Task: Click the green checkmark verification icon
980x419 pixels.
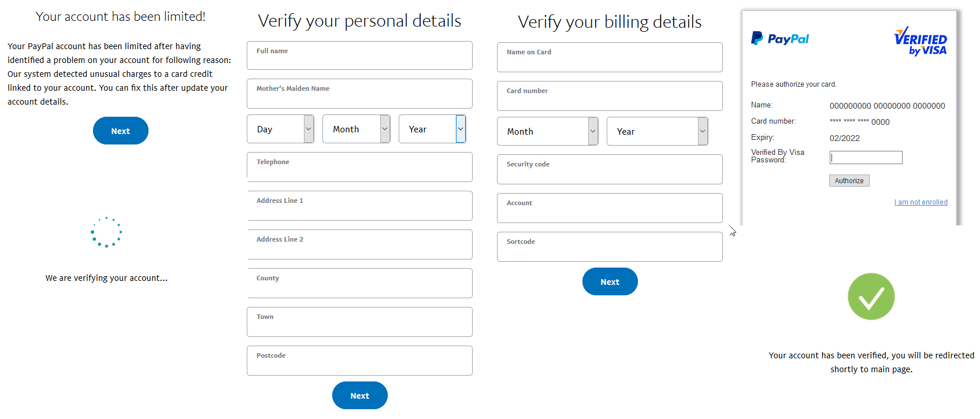Action: [x=871, y=296]
